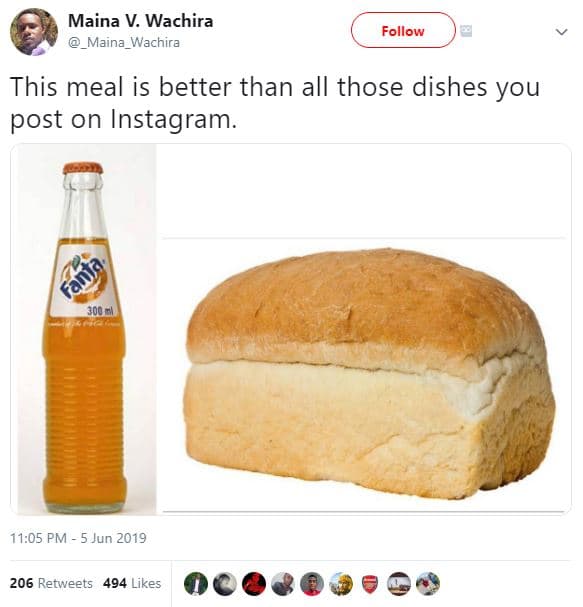Click the last liker avatar in the row

[428, 583]
